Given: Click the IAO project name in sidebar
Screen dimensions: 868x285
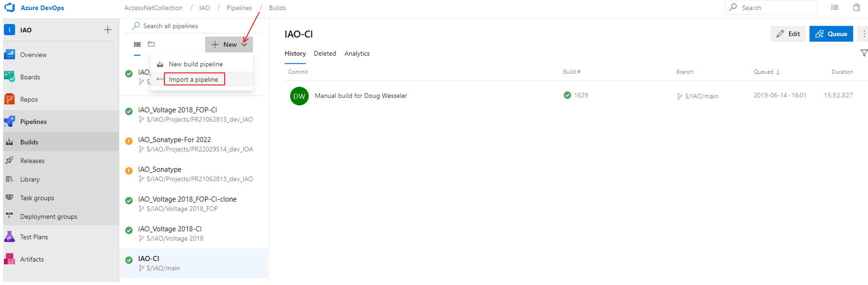Looking at the screenshot, I should pos(26,30).
